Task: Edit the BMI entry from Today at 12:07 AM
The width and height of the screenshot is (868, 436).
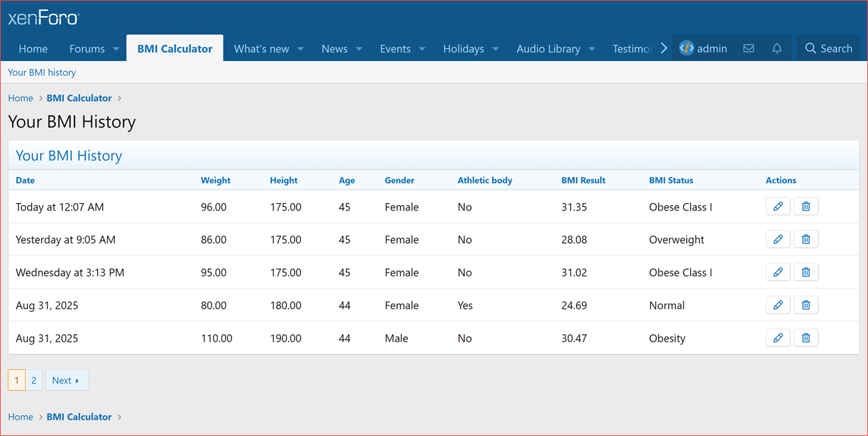Action: pos(778,206)
